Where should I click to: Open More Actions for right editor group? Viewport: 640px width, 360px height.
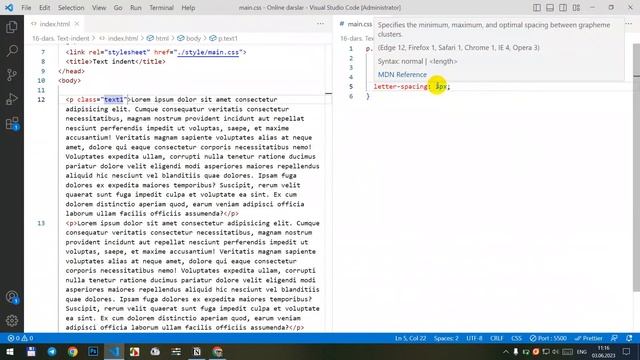point(629,24)
